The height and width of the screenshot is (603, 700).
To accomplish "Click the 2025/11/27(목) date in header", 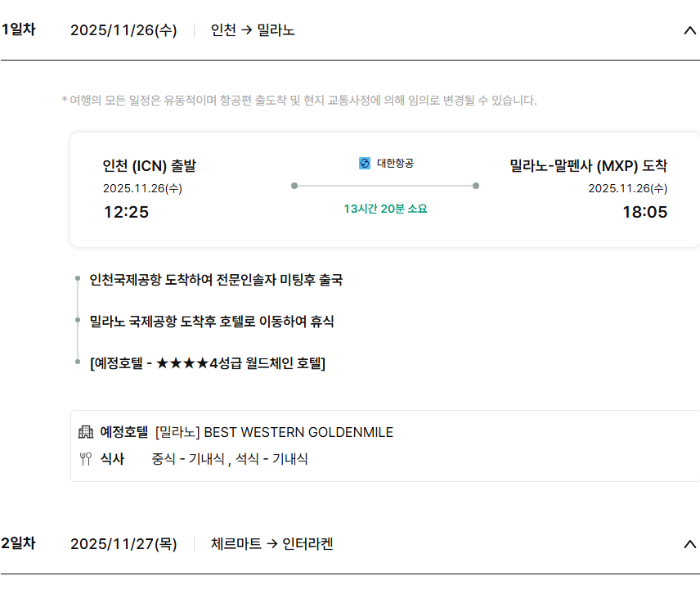I will click(x=123, y=543).
